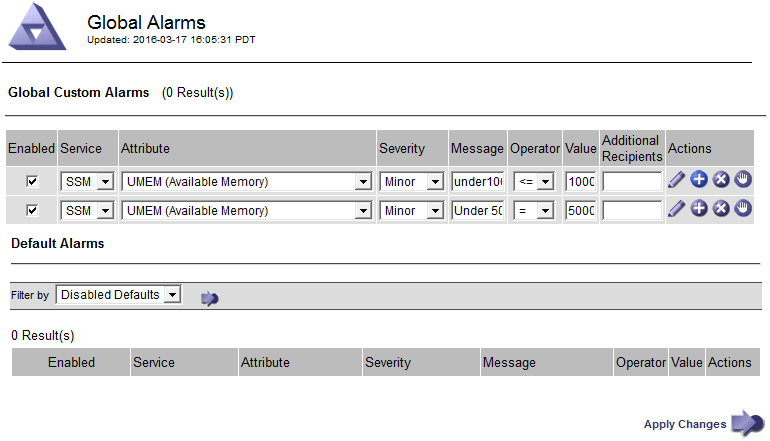Click the Filter by go arrow icon
Image resolution: width=770 pixels, height=441 pixels.
[210, 297]
